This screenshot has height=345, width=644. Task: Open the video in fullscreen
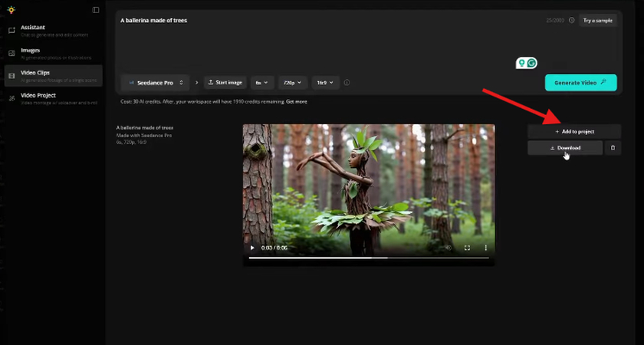[x=467, y=248]
